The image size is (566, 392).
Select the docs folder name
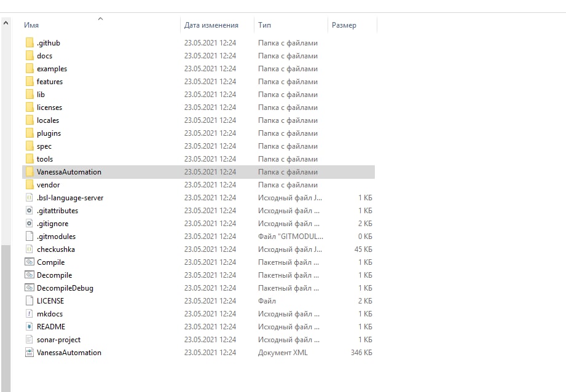[44, 56]
